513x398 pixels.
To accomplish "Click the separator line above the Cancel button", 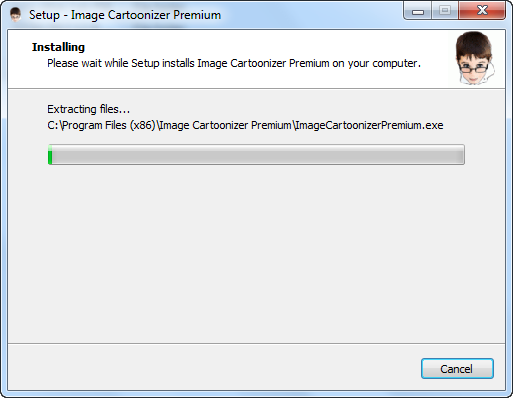I will [x=256, y=343].
